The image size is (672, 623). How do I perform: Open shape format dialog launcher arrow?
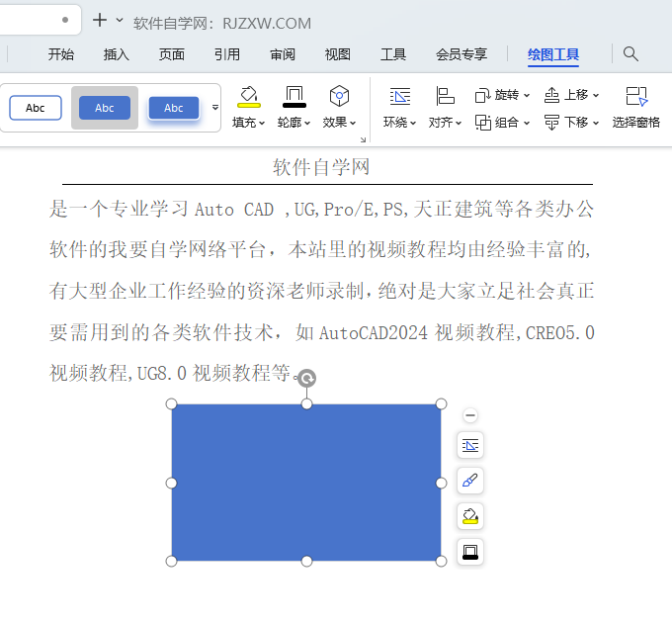click(x=363, y=139)
